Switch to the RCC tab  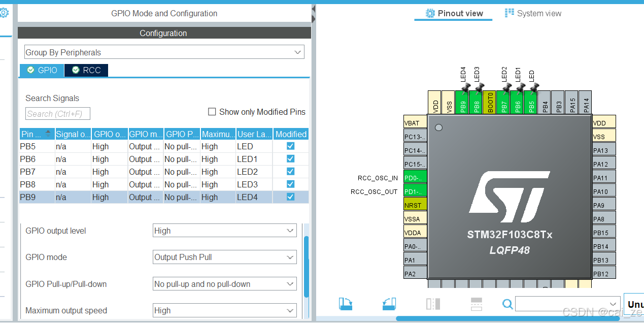86,70
